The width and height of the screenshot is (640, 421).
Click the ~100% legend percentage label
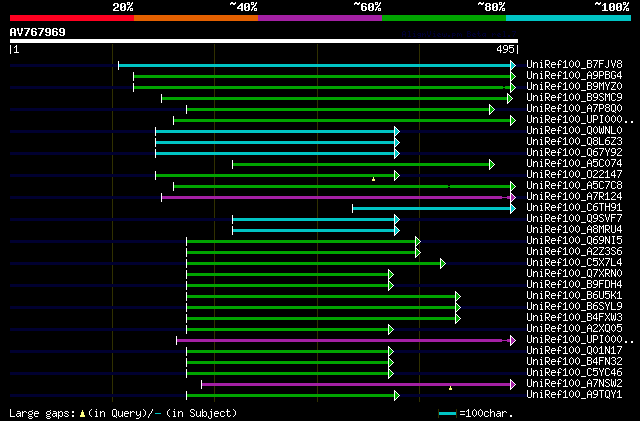(612, 7)
